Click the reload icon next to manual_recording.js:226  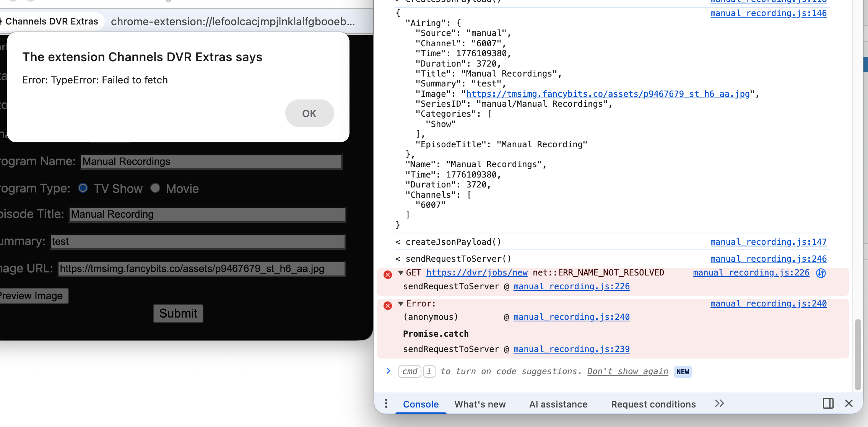click(821, 273)
